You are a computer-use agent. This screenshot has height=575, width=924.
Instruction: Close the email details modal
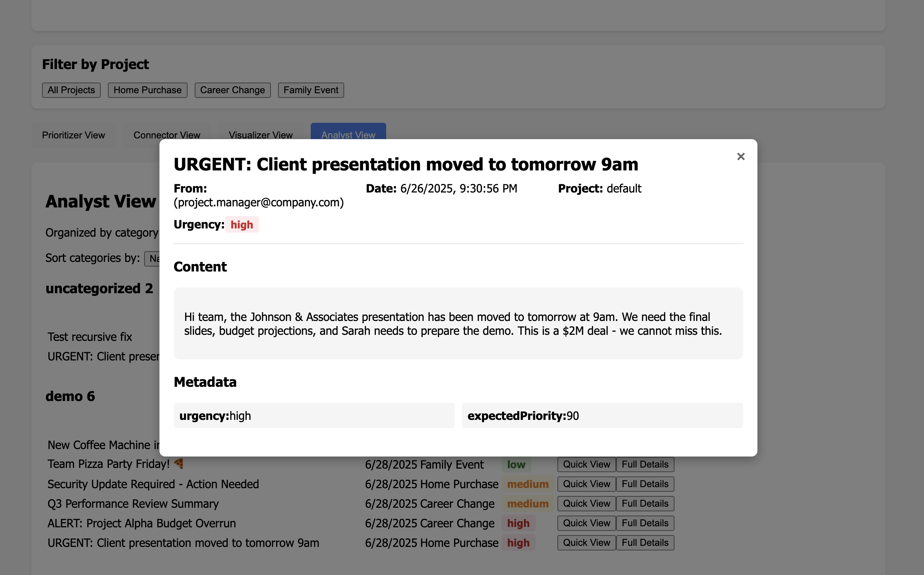coord(740,157)
